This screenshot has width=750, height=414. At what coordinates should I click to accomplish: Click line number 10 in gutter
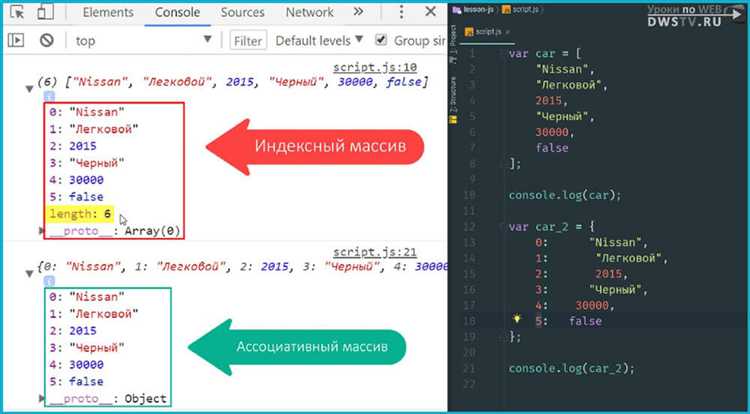click(x=470, y=195)
